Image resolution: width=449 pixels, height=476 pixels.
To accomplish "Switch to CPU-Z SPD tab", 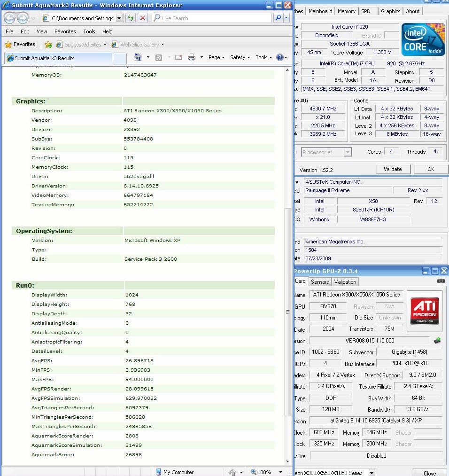I will (x=366, y=11).
